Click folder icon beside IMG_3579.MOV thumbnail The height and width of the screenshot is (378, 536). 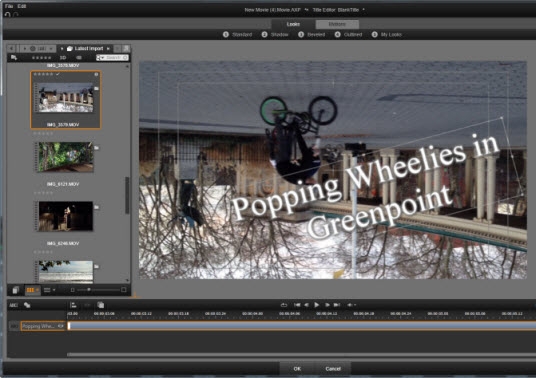click(97, 89)
